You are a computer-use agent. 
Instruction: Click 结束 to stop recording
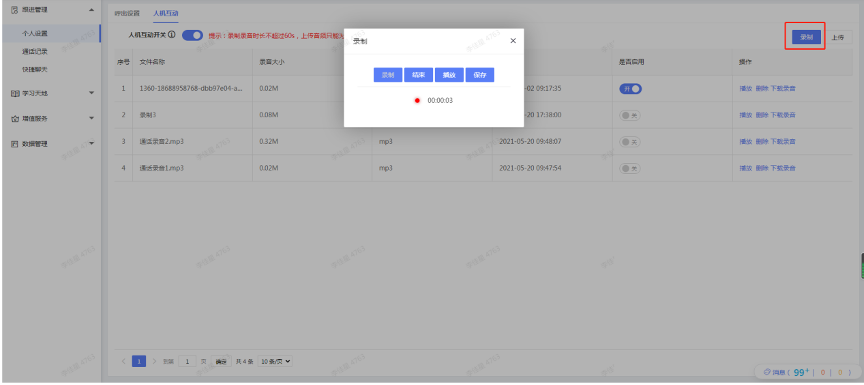coord(418,75)
